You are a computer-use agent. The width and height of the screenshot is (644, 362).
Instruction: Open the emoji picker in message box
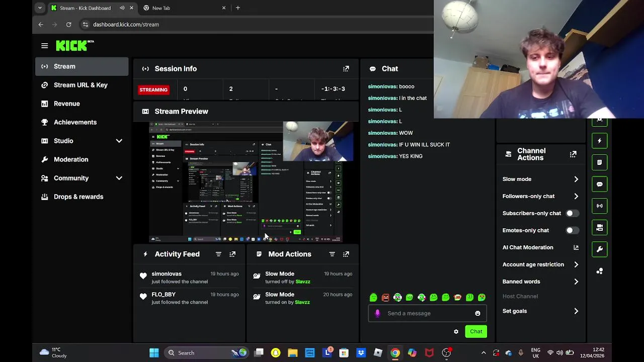click(x=477, y=314)
